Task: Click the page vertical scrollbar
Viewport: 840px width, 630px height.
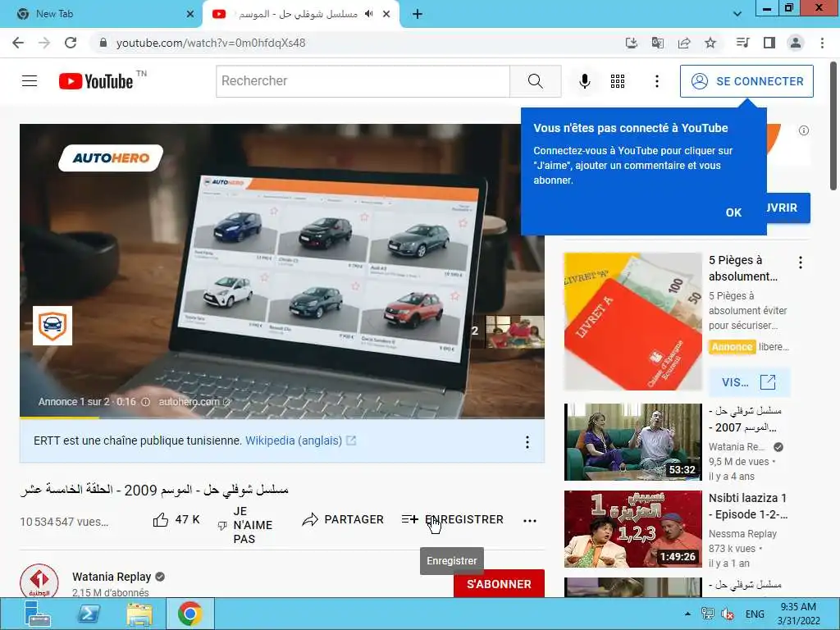Action: (833, 126)
